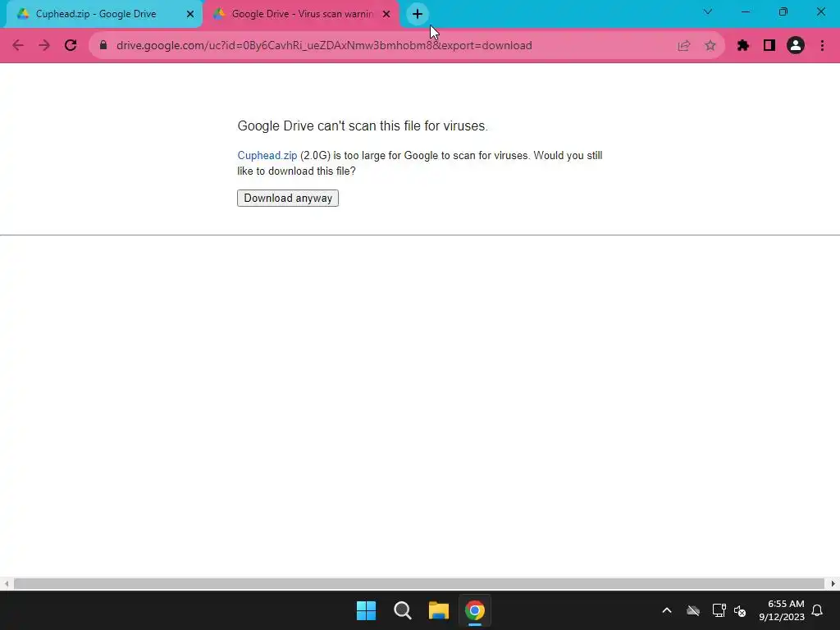Click the horizontal scrollbar track
The height and width of the screenshot is (630, 840).
pos(419,583)
